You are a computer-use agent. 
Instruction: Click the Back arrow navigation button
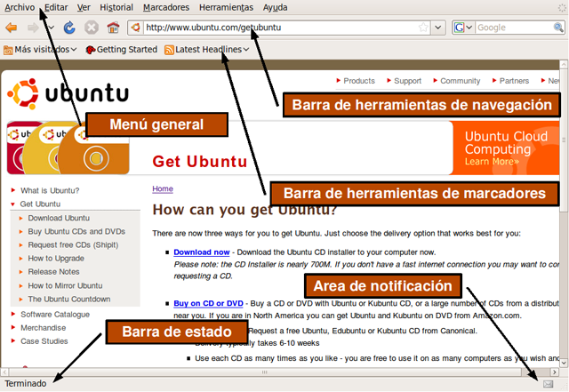[12, 28]
